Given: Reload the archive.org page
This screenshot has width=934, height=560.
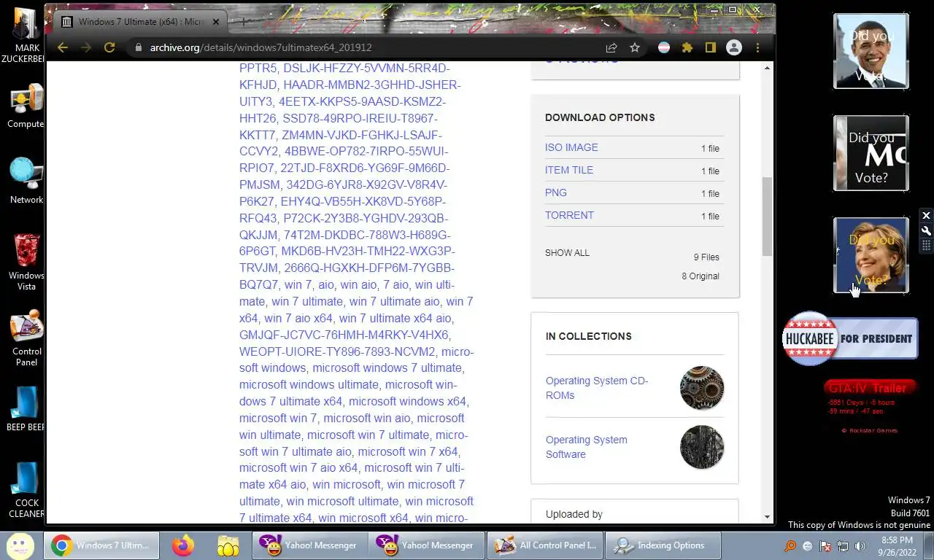Looking at the screenshot, I should (109, 47).
